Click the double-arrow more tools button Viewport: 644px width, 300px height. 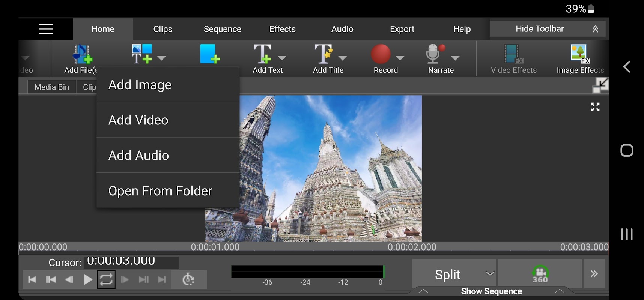click(x=594, y=274)
